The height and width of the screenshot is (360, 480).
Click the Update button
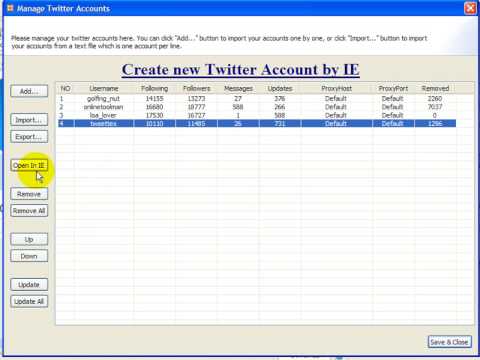pyautogui.click(x=29, y=285)
